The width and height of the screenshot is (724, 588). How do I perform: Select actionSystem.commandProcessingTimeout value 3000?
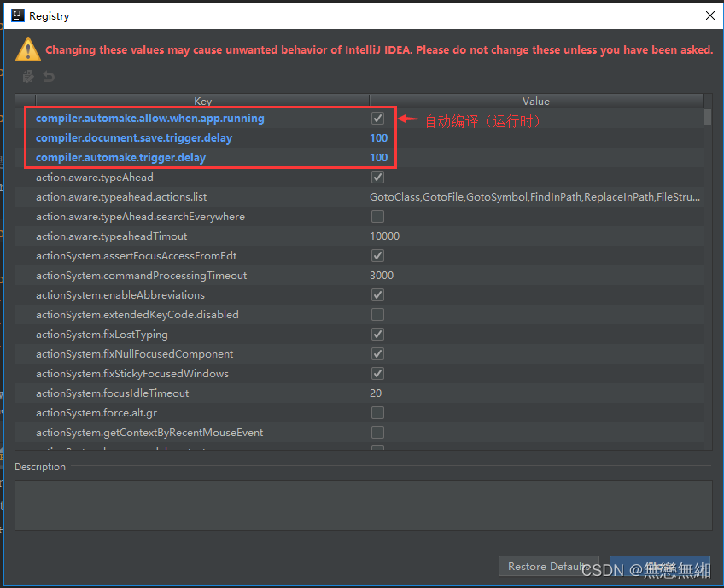click(x=382, y=276)
